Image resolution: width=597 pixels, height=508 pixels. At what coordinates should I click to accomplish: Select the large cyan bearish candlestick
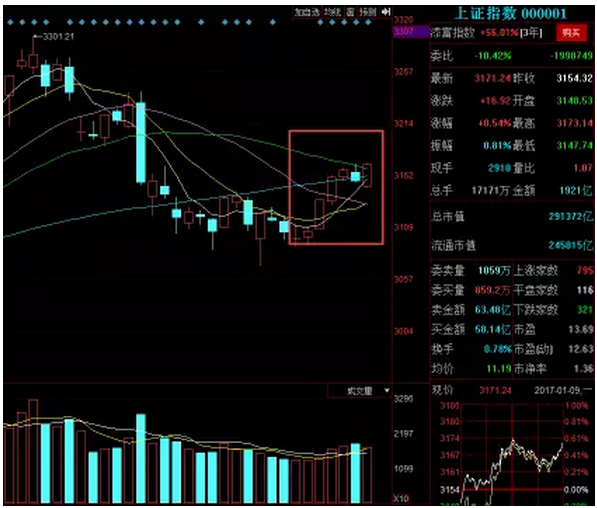tap(141, 142)
